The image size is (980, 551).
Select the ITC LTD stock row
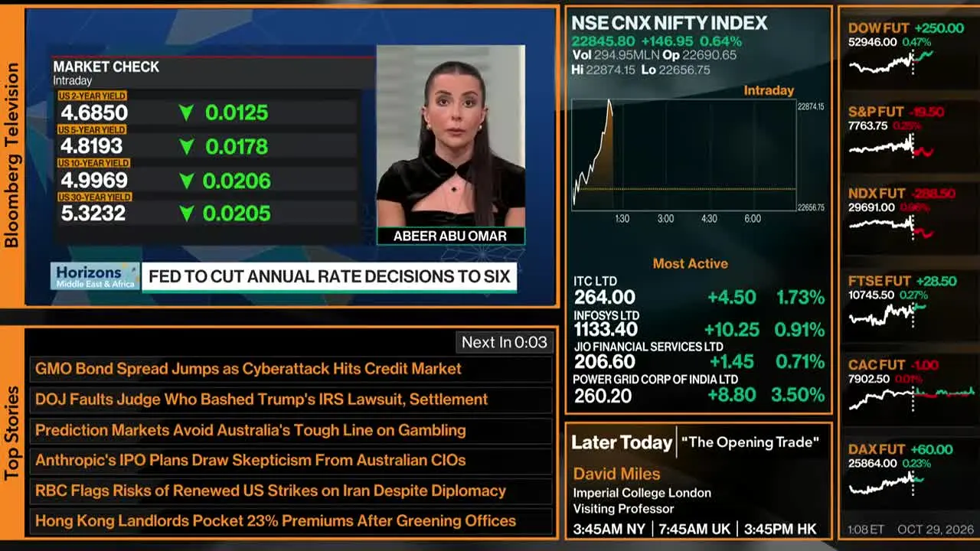coord(699,292)
